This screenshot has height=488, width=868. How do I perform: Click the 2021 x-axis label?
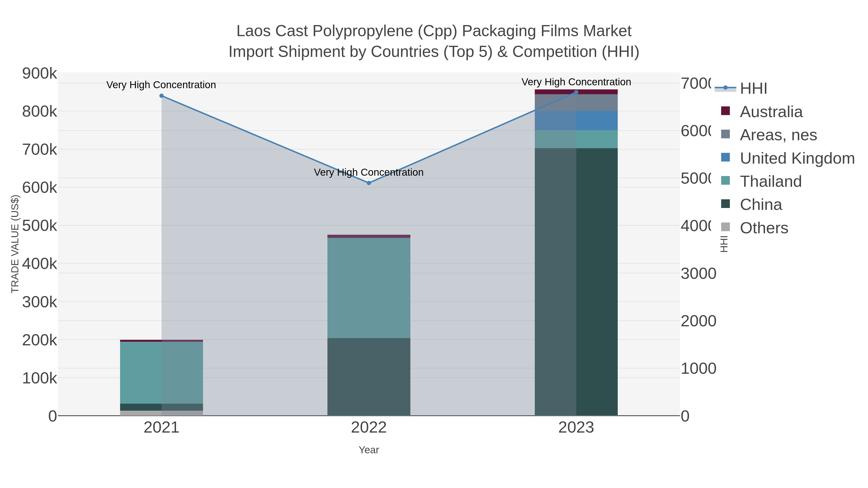(161, 428)
